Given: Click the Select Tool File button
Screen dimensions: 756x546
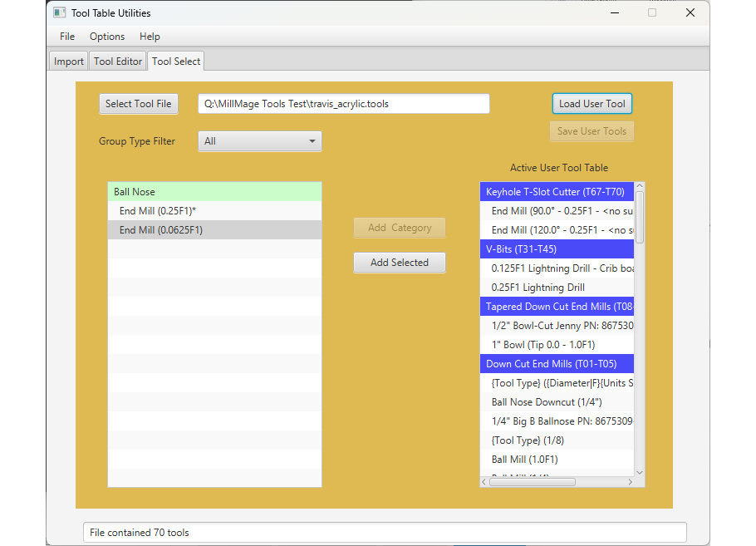Looking at the screenshot, I should 138,103.
